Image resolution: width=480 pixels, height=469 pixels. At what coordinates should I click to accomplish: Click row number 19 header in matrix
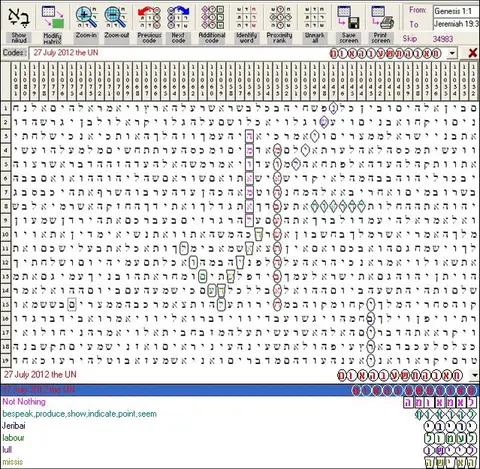[x=5, y=360]
